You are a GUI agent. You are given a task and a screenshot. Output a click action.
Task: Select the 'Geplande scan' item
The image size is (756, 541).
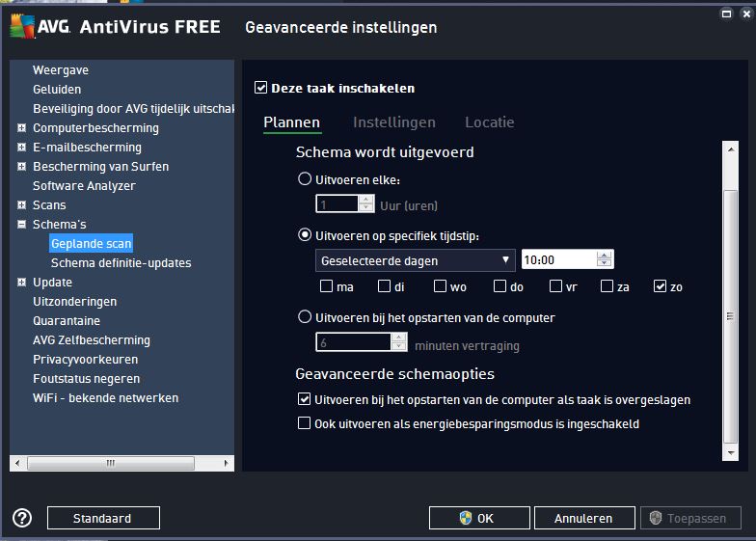(91, 243)
